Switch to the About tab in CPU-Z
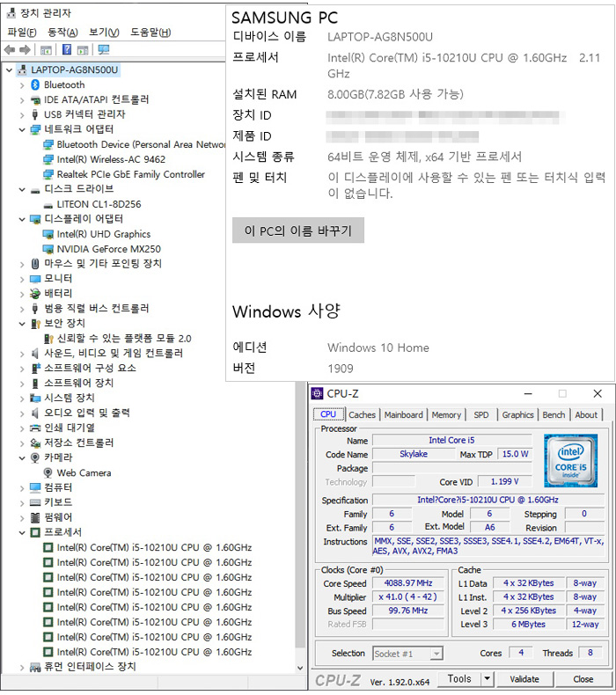Viewport: 616px width, 695px height. coord(586,415)
